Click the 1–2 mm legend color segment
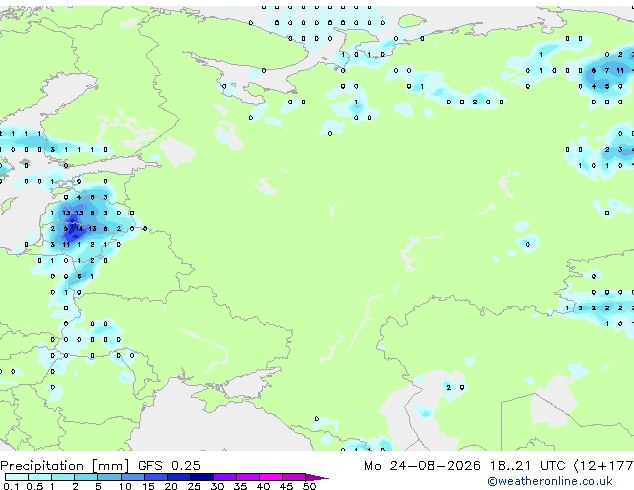Image resolution: width=634 pixels, height=490 pixels. 63,477
